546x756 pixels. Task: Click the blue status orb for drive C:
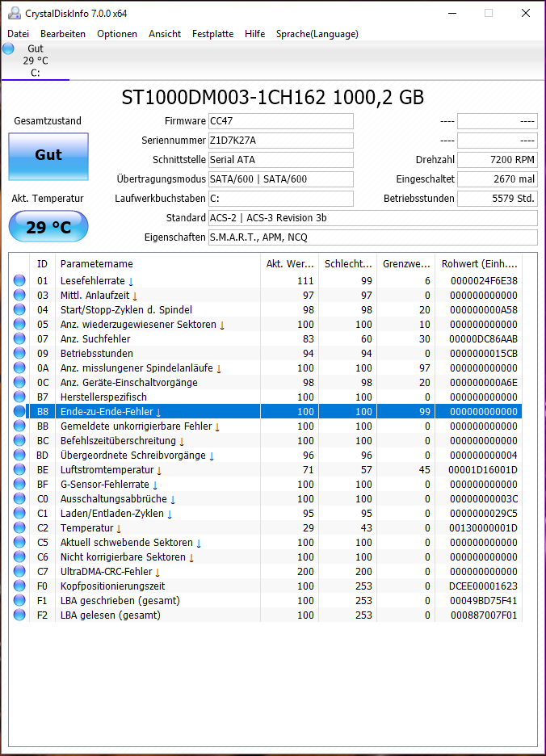9,48
